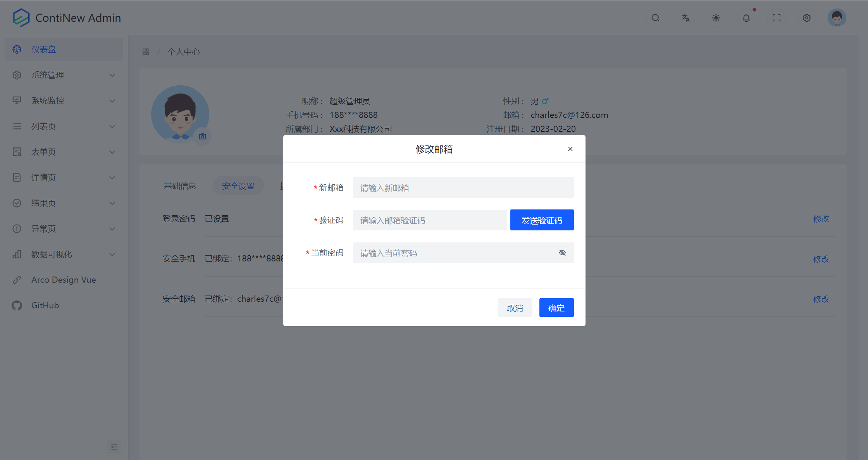Click the user avatar in the header

pos(837,18)
